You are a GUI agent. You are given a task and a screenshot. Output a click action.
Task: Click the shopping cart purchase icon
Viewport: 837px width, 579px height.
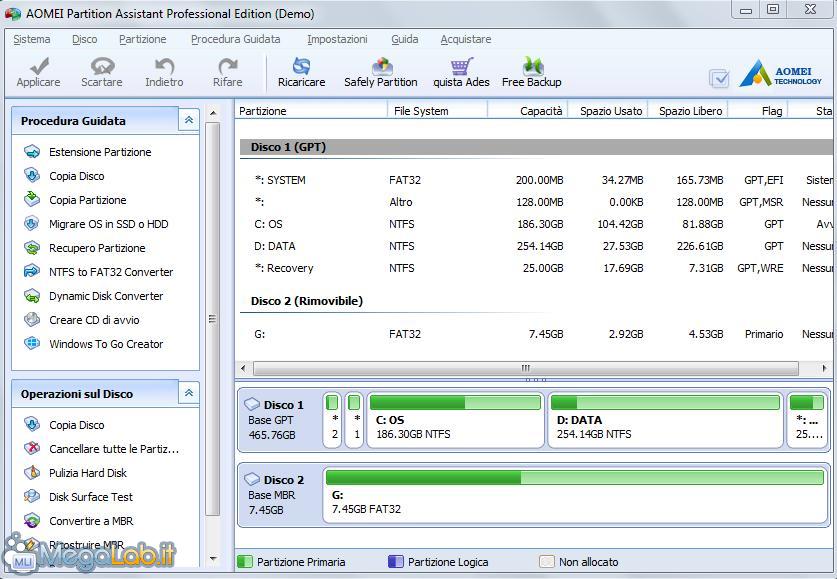tap(461, 66)
